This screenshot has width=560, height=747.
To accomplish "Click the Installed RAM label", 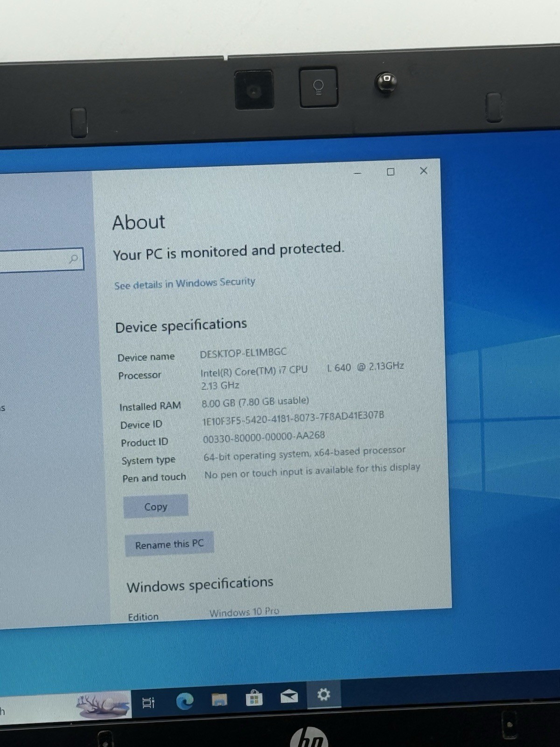I will click(150, 406).
